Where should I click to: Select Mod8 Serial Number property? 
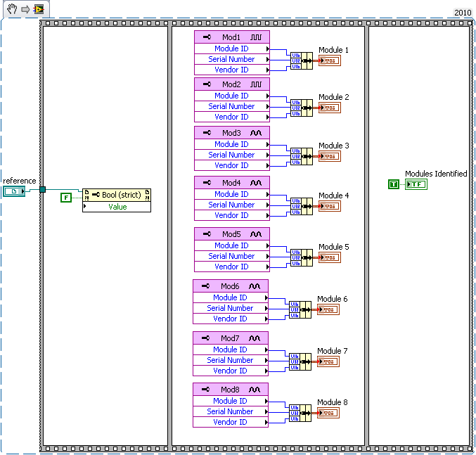231,411
